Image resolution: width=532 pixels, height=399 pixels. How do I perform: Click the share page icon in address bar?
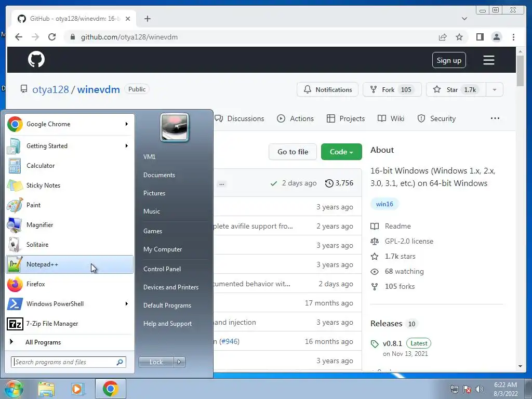[x=443, y=37]
